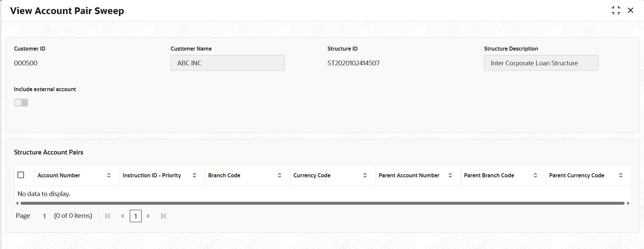The image size is (644, 249).
Task: Close the View Account Pair Sweep dialog
Action: pyautogui.click(x=631, y=10)
